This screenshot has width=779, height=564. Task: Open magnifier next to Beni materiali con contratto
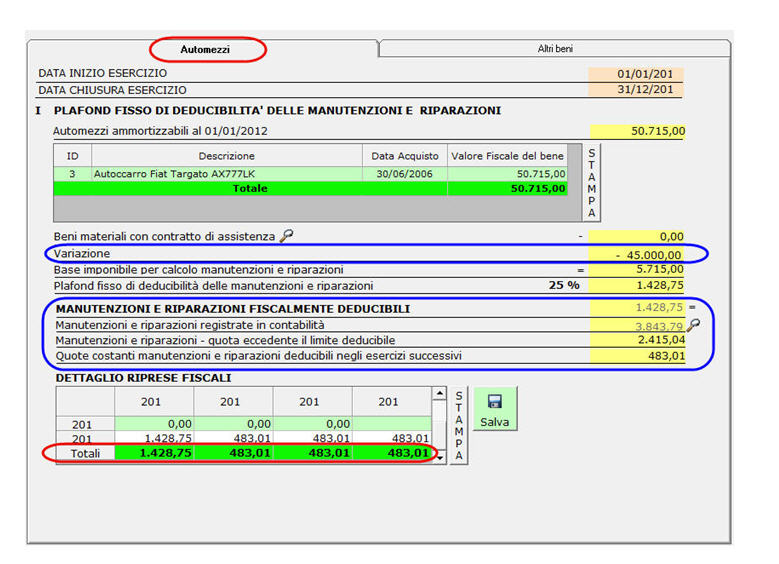pos(286,236)
